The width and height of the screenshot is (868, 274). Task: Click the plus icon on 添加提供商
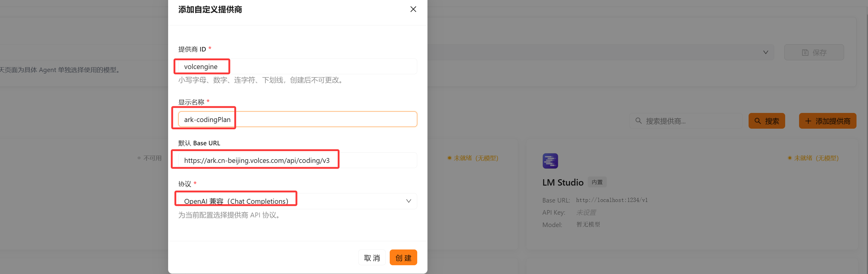point(808,121)
